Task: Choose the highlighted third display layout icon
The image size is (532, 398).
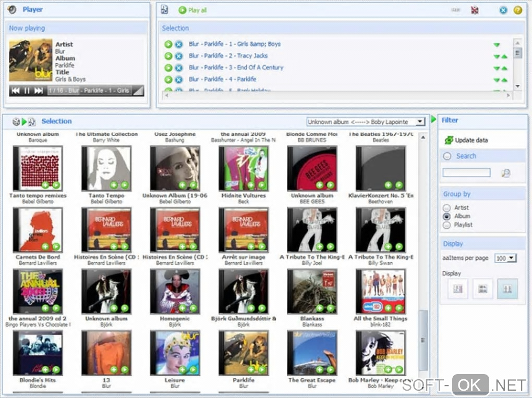Action: (507, 289)
